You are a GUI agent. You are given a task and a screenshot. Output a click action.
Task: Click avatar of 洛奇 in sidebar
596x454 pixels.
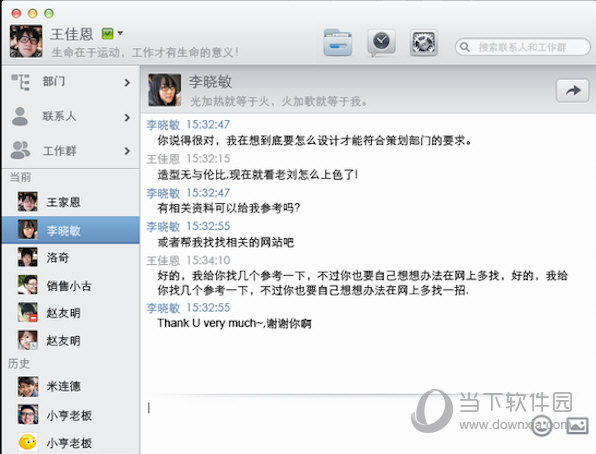(27, 257)
